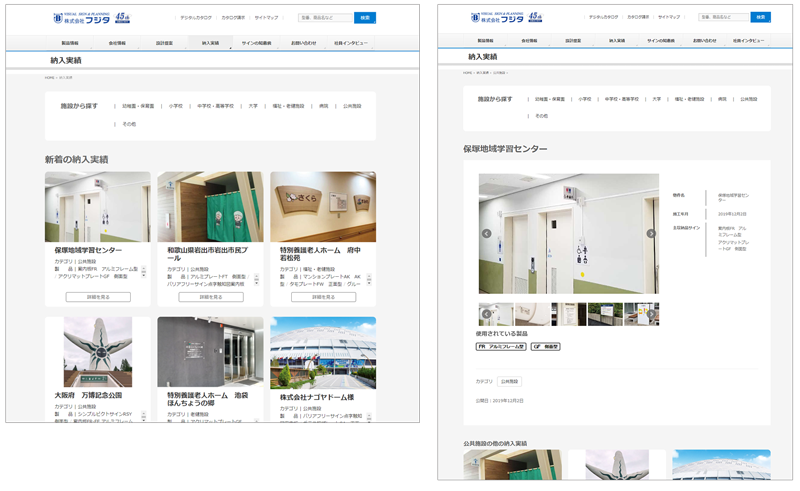Select fourth gallery thumbnail with outdoor sign
The height and width of the screenshot is (491, 800).
pyautogui.click(x=605, y=314)
